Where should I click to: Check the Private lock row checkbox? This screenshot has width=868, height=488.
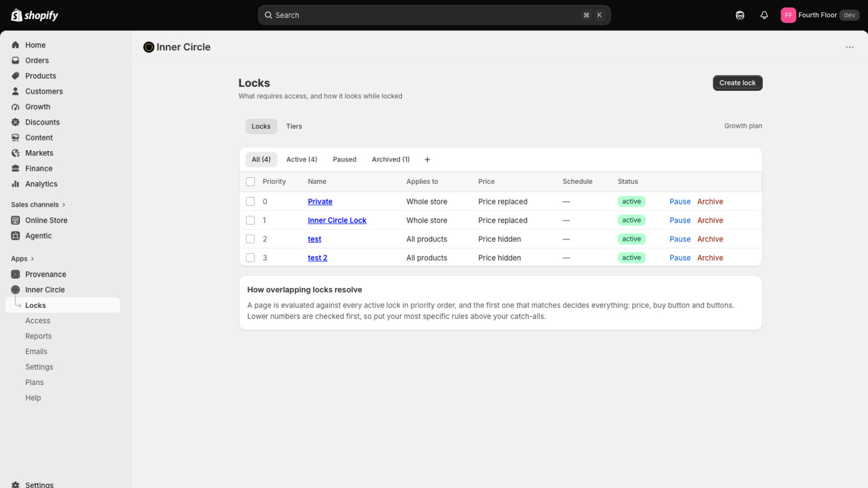coord(250,201)
